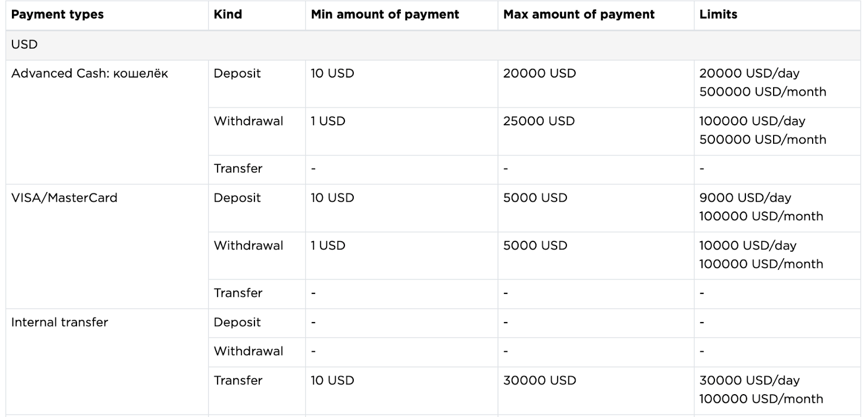Select the USD currency section row
The image size is (868, 417).
point(433,45)
